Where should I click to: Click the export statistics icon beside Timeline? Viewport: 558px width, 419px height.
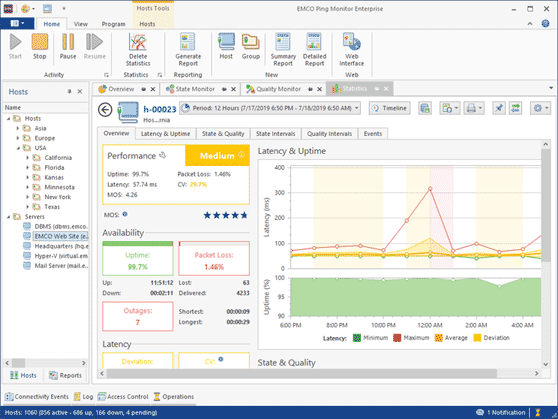(x=425, y=108)
